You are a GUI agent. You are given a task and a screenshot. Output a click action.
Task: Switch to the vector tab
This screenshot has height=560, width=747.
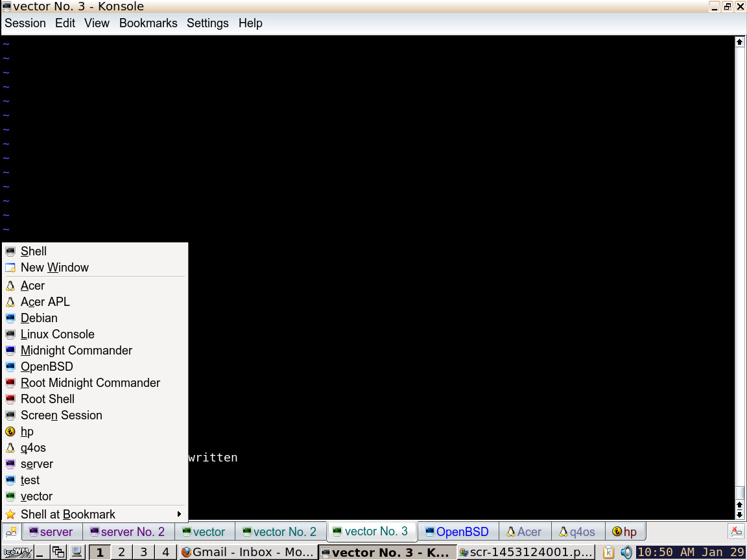(x=204, y=531)
